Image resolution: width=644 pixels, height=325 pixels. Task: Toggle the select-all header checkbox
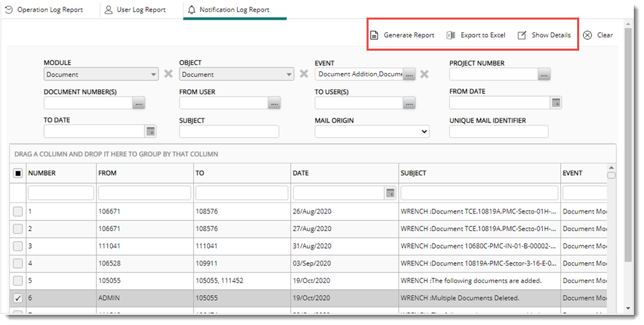18,174
